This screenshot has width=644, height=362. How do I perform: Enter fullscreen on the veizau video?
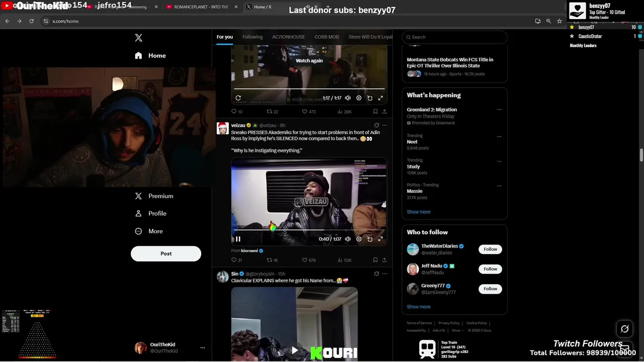coord(380,239)
